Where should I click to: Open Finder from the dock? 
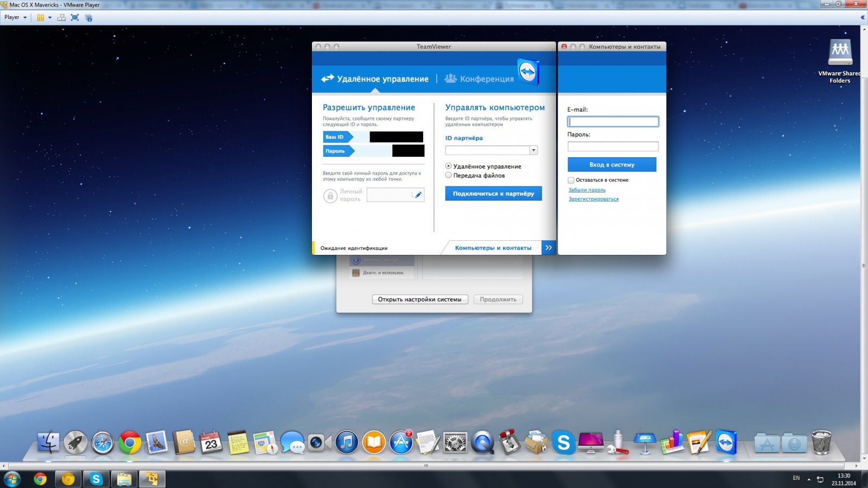point(48,442)
